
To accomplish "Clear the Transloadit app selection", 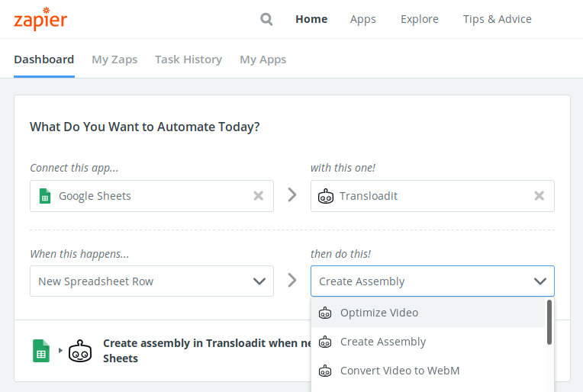I will pos(540,196).
